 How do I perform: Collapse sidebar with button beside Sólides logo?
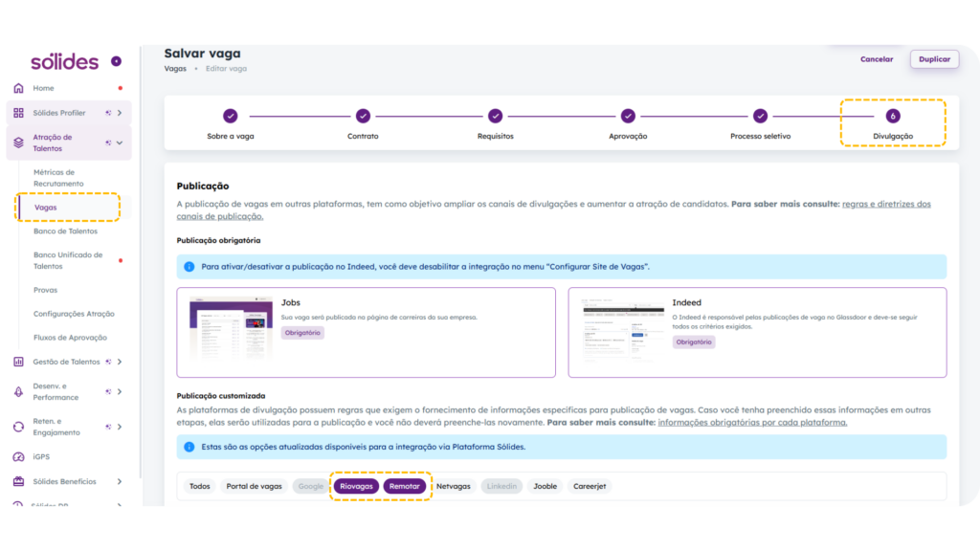(x=116, y=61)
